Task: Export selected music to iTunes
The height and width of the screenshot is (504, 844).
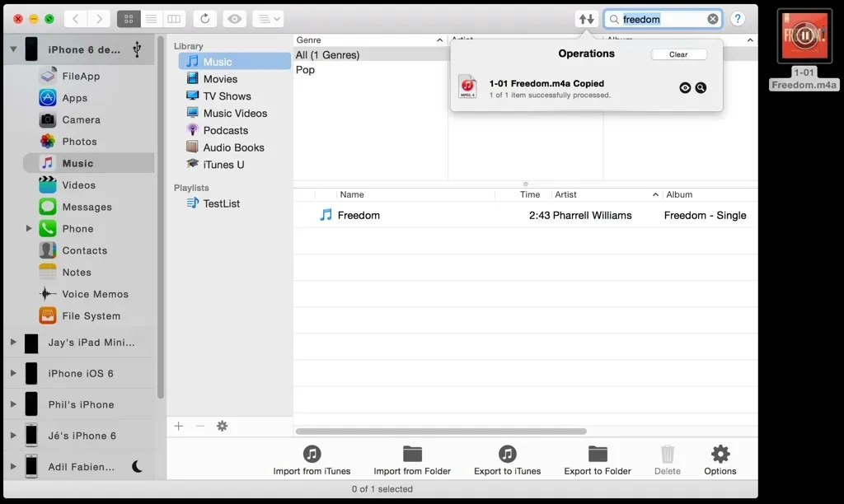Action: (x=507, y=459)
